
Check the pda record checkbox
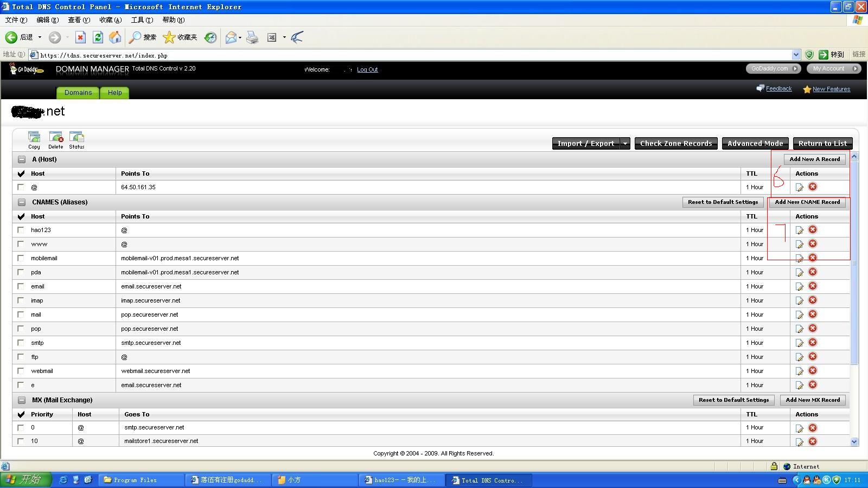pyautogui.click(x=21, y=272)
